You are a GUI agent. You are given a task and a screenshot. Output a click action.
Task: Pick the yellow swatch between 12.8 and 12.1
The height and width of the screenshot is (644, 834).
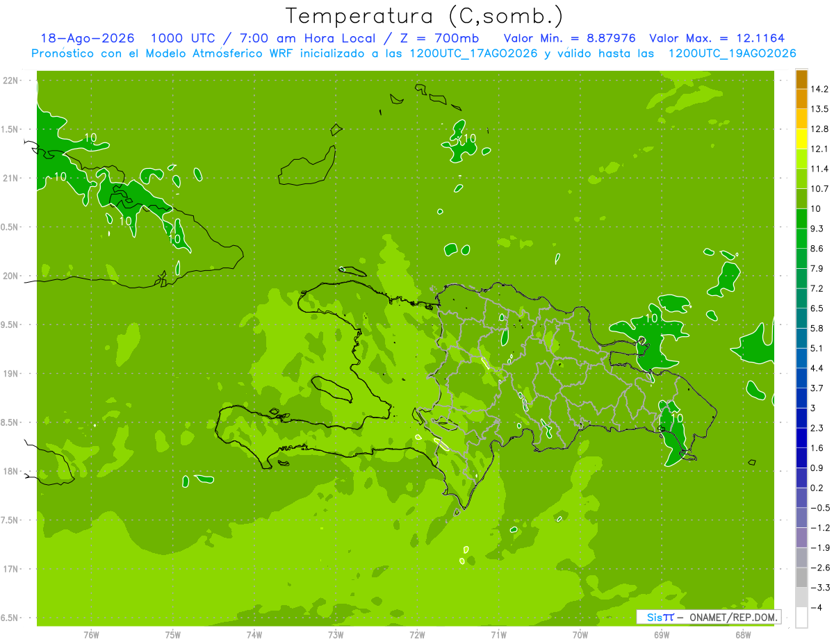[801, 139]
